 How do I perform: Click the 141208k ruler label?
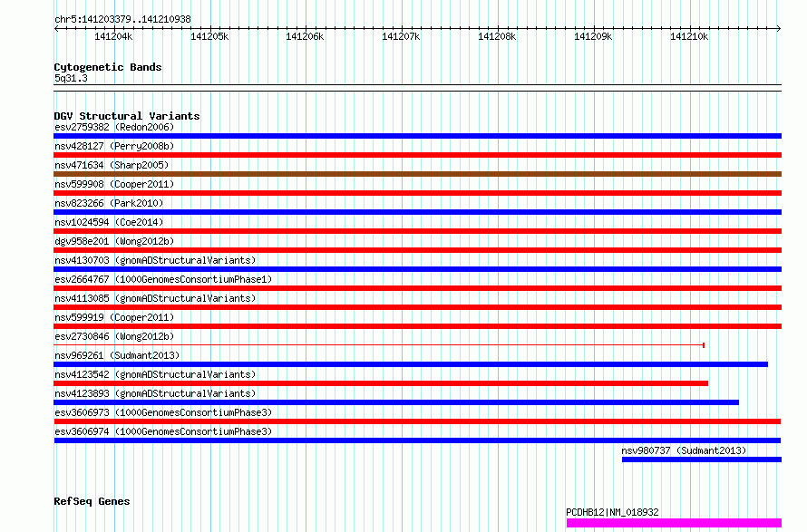click(x=497, y=36)
